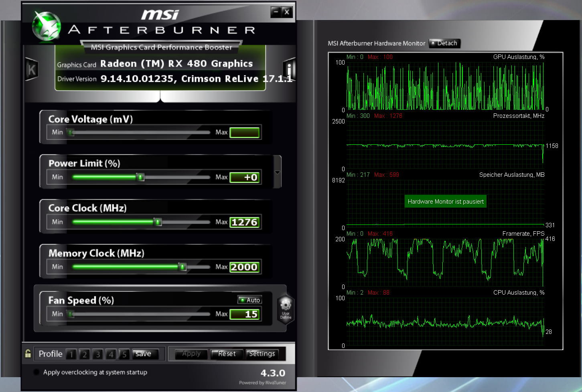Select profile slot 2
Viewport: 582px width, 392px height.
pyautogui.click(x=84, y=354)
